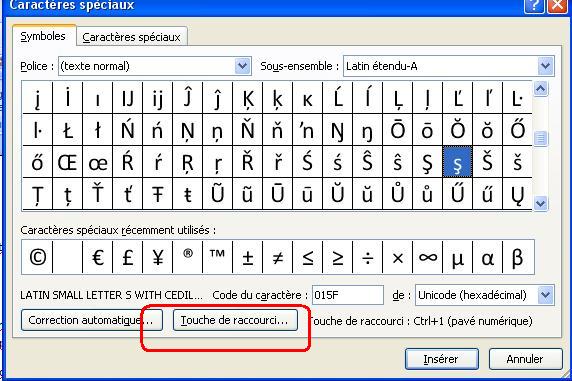Select the capital Œ ligature cell

coord(67,162)
